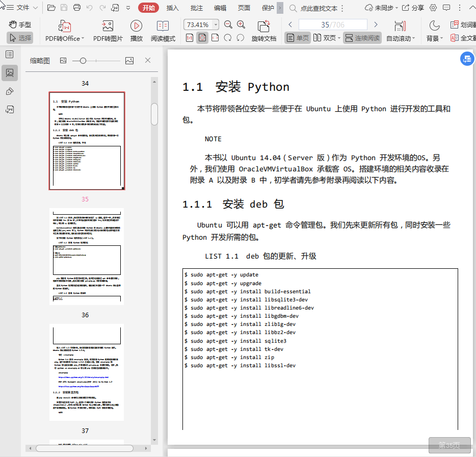
Task: Expand more tabs chevron
Action: 280,8
